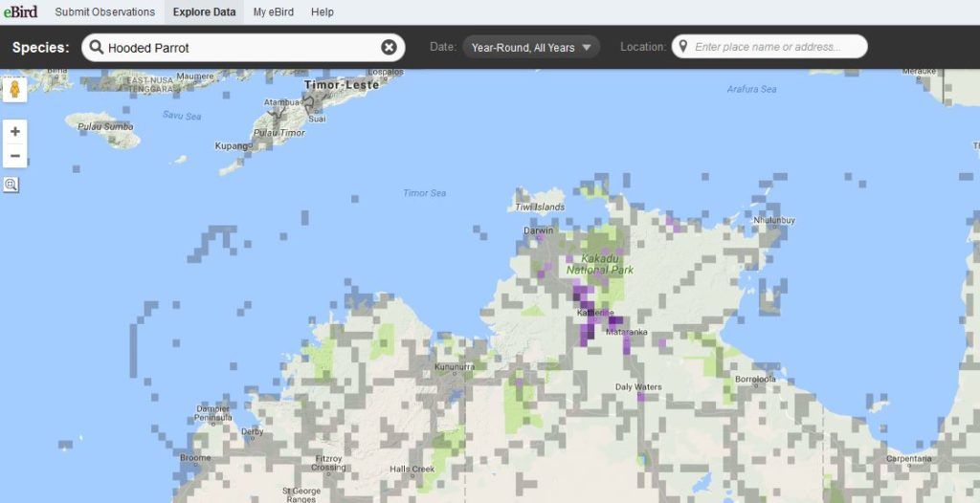Click the Borroloola map label
The height and width of the screenshot is (503, 980).
tap(755, 380)
